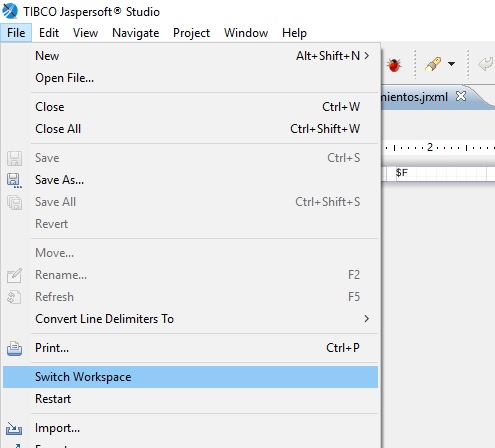The image size is (495, 448).
Task: Click the back arrow toolbar icon
Action: pos(486,64)
